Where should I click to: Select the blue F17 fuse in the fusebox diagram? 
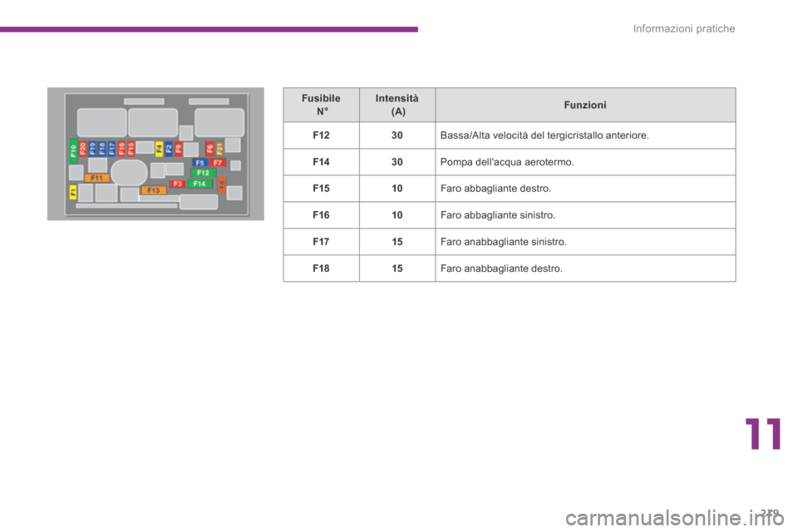click(x=111, y=148)
